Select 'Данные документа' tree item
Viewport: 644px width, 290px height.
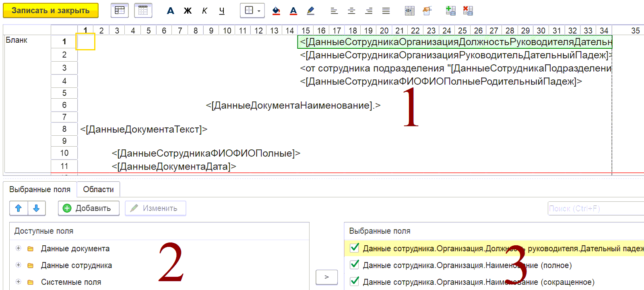point(75,249)
